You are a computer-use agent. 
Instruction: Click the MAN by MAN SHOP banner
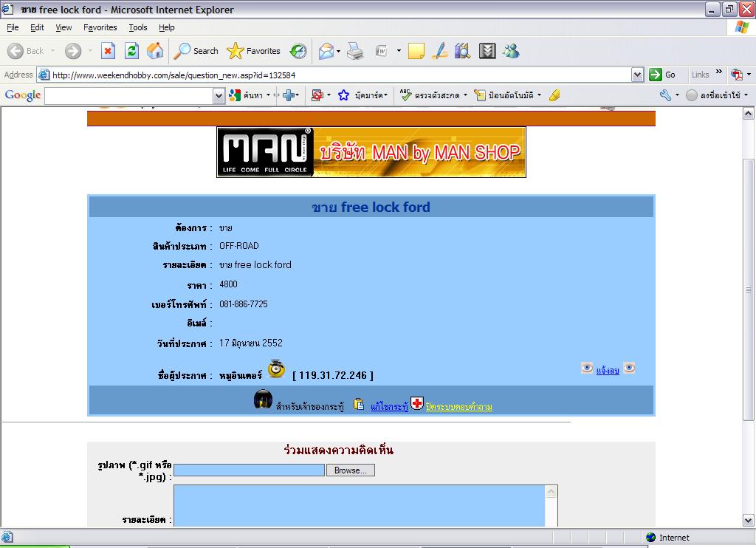(371, 152)
